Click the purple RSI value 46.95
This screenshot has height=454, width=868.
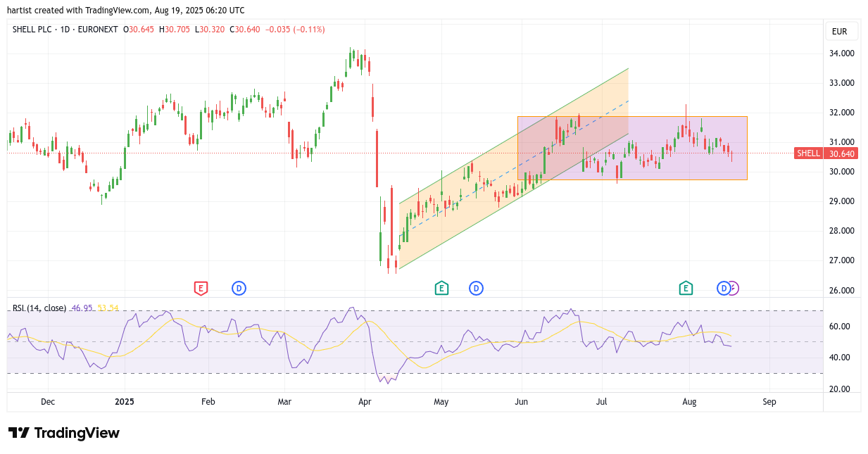tap(83, 308)
